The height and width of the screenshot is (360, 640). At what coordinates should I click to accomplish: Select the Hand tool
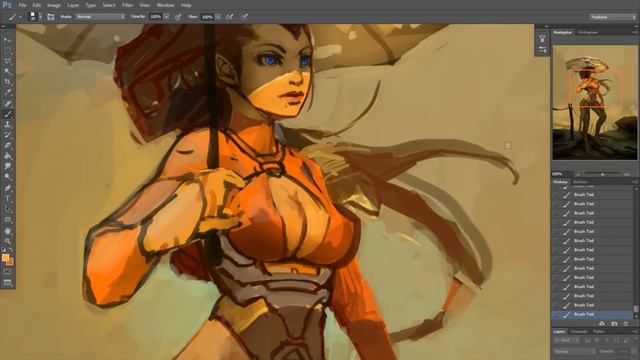tap(7, 231)
